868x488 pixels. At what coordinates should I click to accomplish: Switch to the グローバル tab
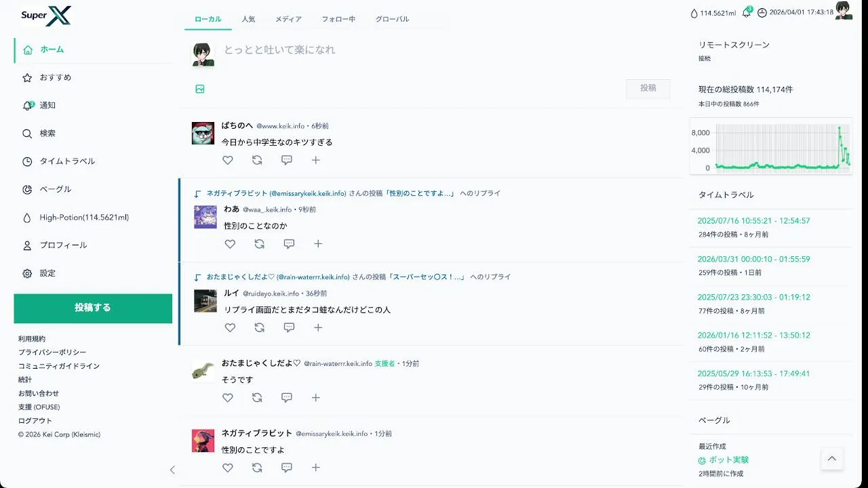[393, 19]
